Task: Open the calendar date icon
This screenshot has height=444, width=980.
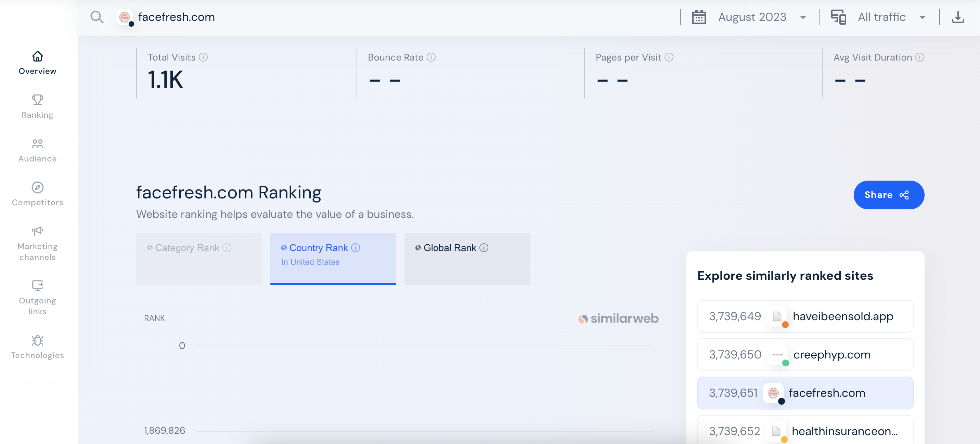Action: (x=698, y=17)
